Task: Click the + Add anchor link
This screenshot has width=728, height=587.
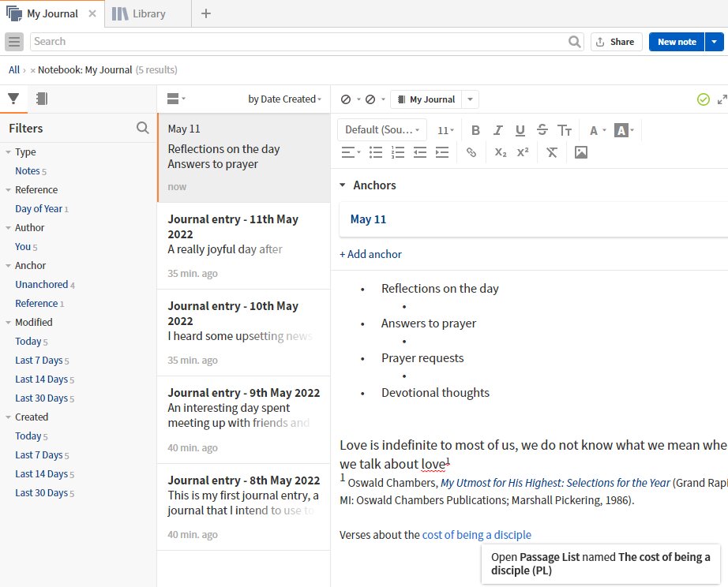Action: tap(370, 254)
